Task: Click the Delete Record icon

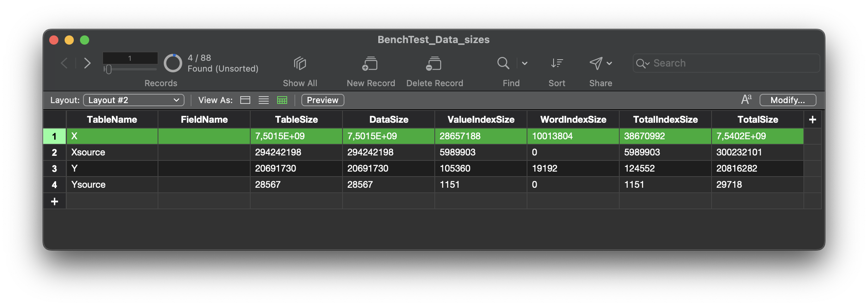Action: pyautogui.click(x=434, y=63)
